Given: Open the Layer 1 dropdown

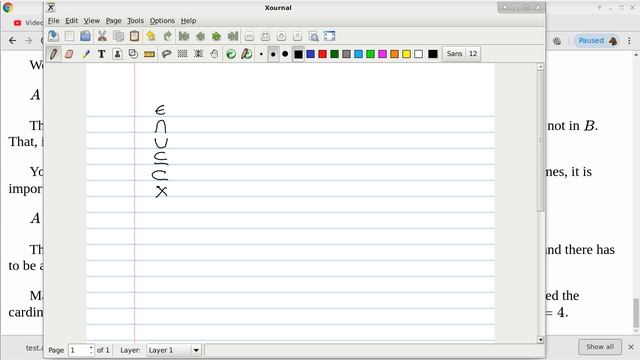Looking at the screenshot, I should coord(174,350).
